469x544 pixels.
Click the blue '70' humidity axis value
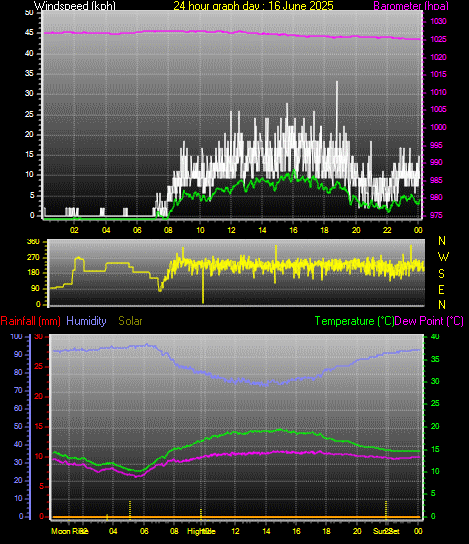tap(18, 390)
